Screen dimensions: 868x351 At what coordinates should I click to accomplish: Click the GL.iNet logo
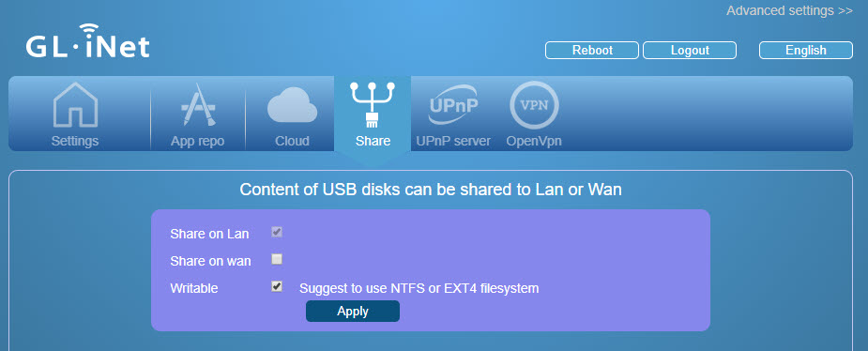coord(87,41)
